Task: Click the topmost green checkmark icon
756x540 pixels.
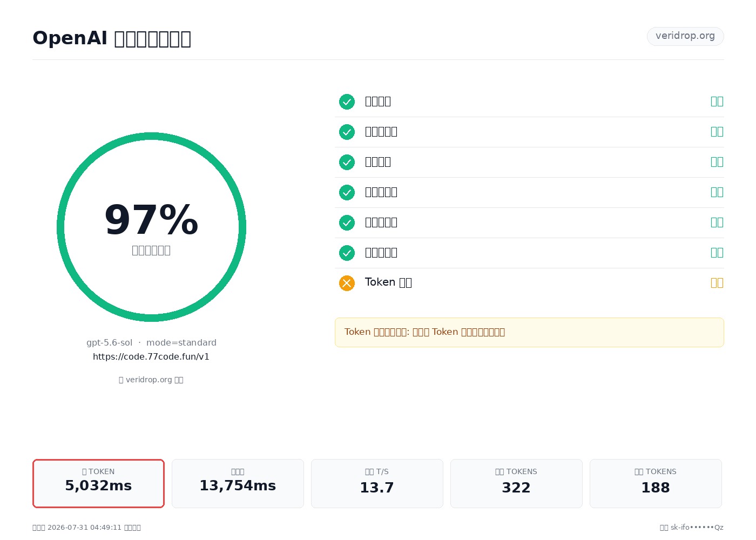Action: (347, 102)
